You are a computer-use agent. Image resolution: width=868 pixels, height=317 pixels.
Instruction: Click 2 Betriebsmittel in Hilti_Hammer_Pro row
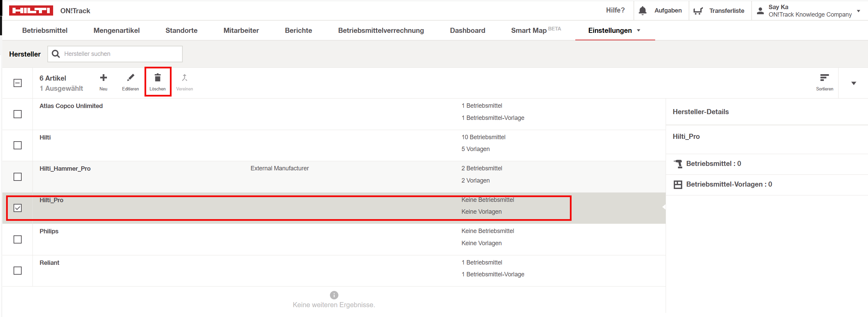coord(482,168)
